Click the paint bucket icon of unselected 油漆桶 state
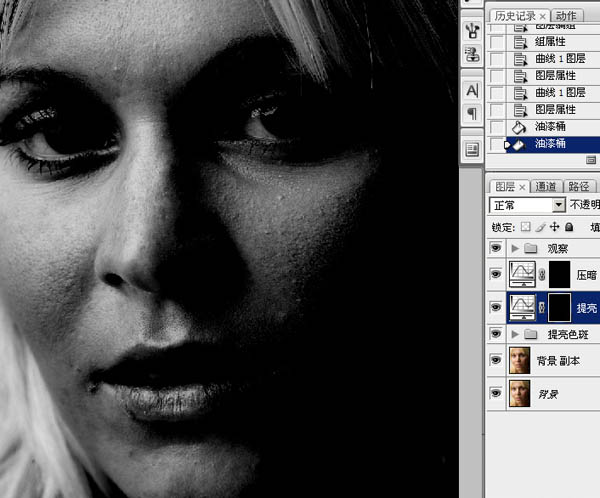Image resolution: width=600 pixels, height=498 pixels. coord(519,126)
